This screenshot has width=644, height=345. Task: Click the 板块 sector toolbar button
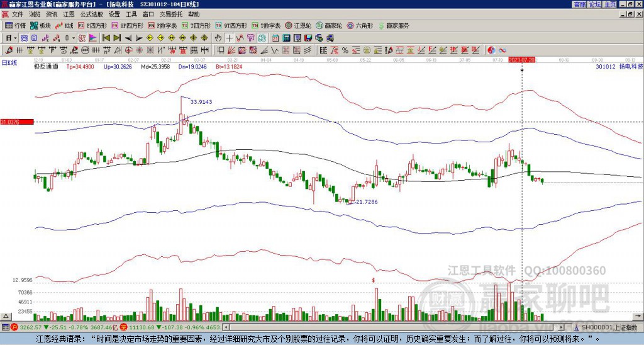pyautogui.click(x=40, y=25)
